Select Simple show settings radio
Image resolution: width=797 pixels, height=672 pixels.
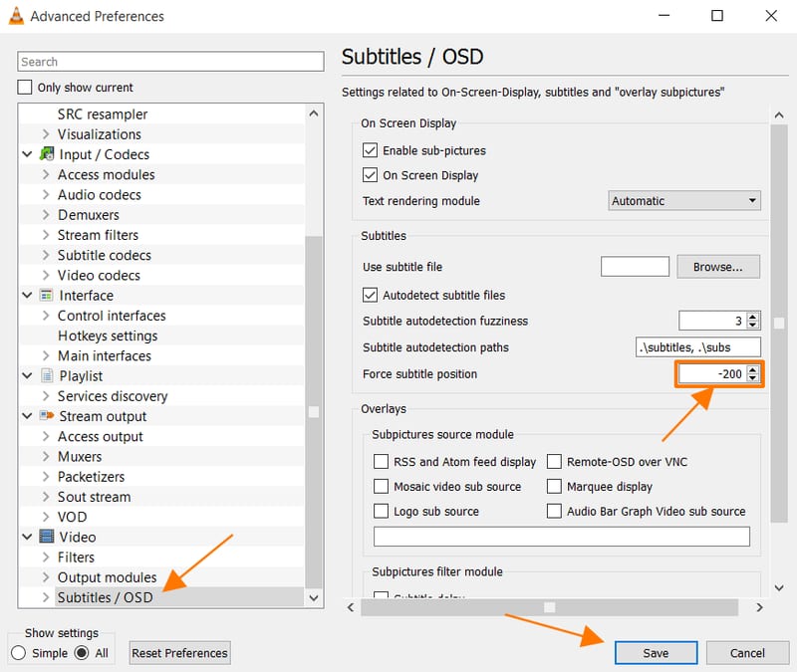[18, 653]
